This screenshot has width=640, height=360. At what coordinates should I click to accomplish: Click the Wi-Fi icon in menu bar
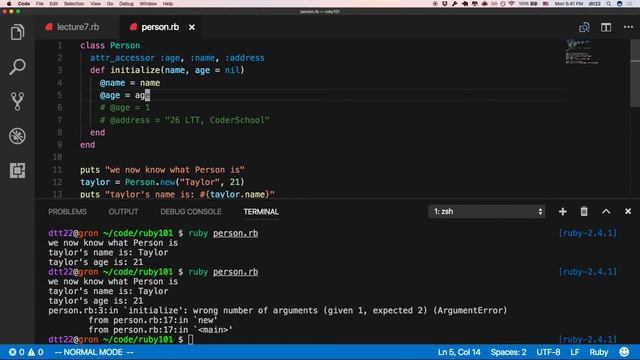(x=511, y=3)
